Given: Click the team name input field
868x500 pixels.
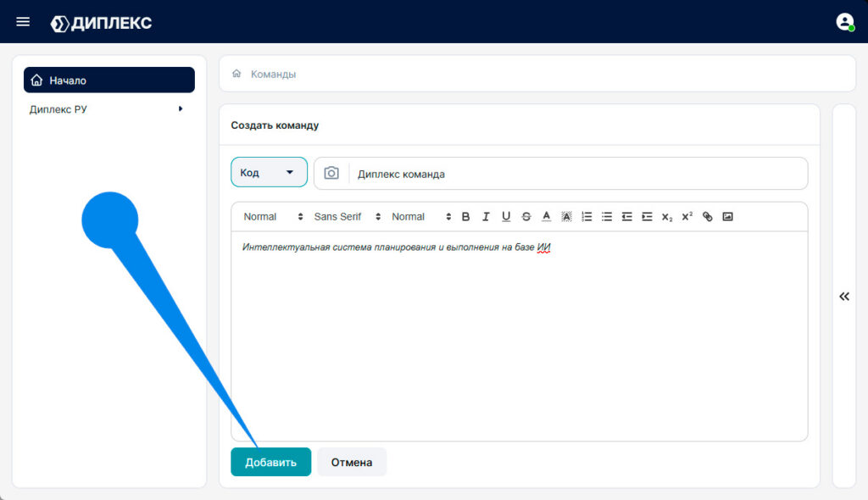Looking at the screenshot, I should (578, 174).
